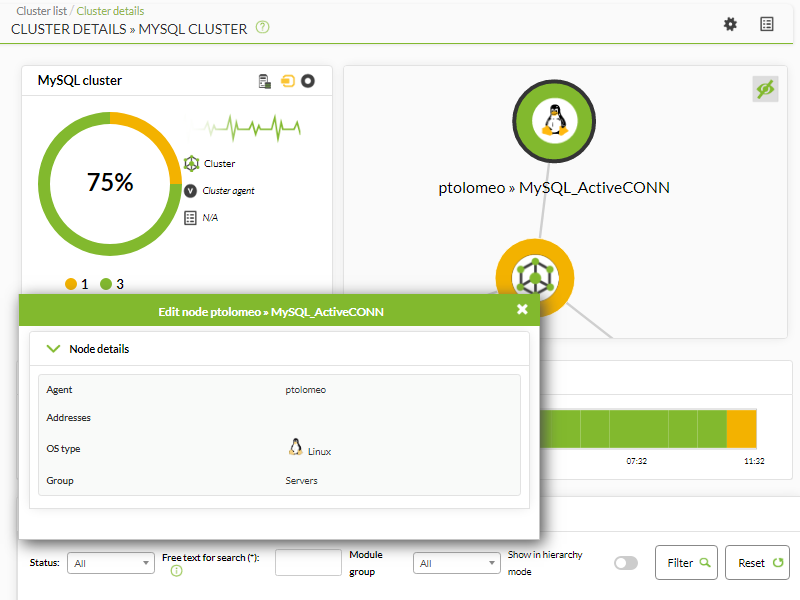This screenshot has height=600, width=800.
Task: Click the Cluster details breadcrumb
Action: click(x=110, y=11)
